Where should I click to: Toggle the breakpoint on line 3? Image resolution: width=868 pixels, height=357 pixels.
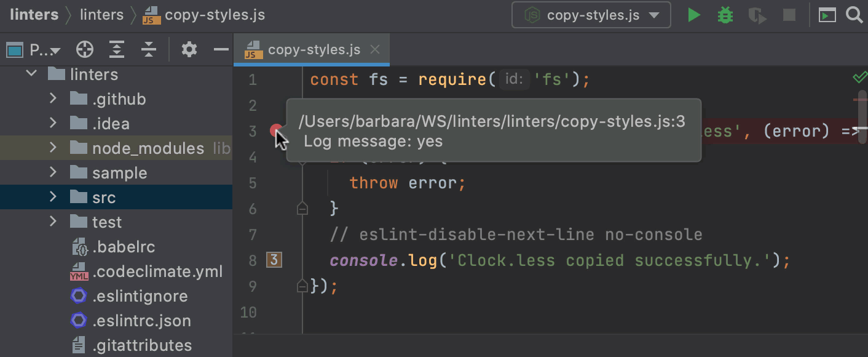tap(277, 130)
